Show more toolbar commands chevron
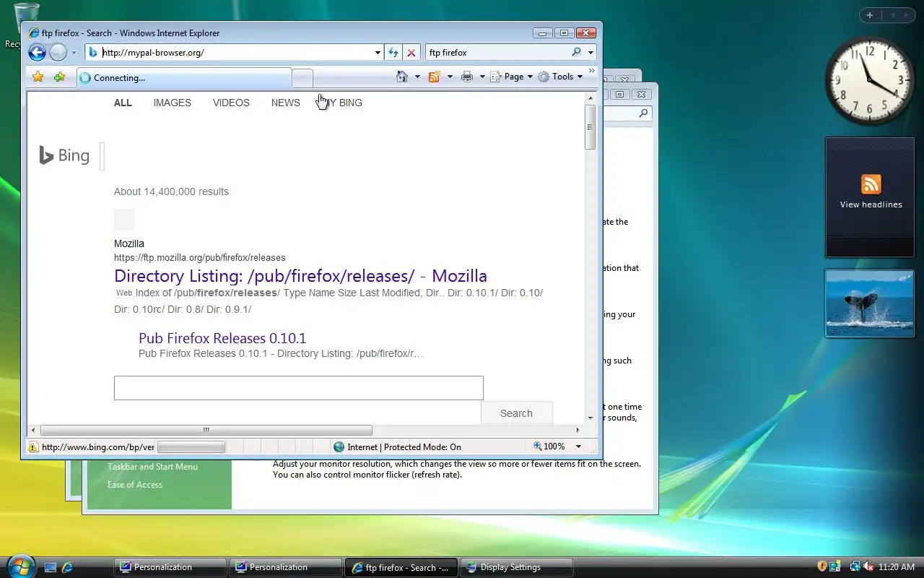Viewport: 924px width, 578px height. [592, 71]
